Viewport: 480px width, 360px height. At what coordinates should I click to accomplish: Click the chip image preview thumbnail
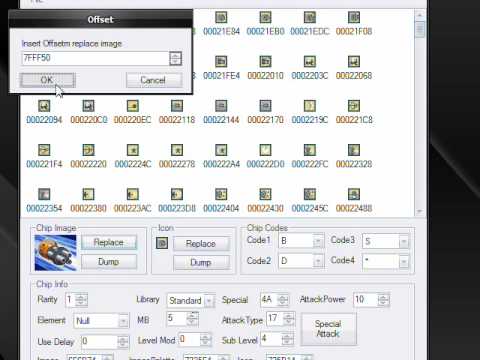click(x=55, y=253)
